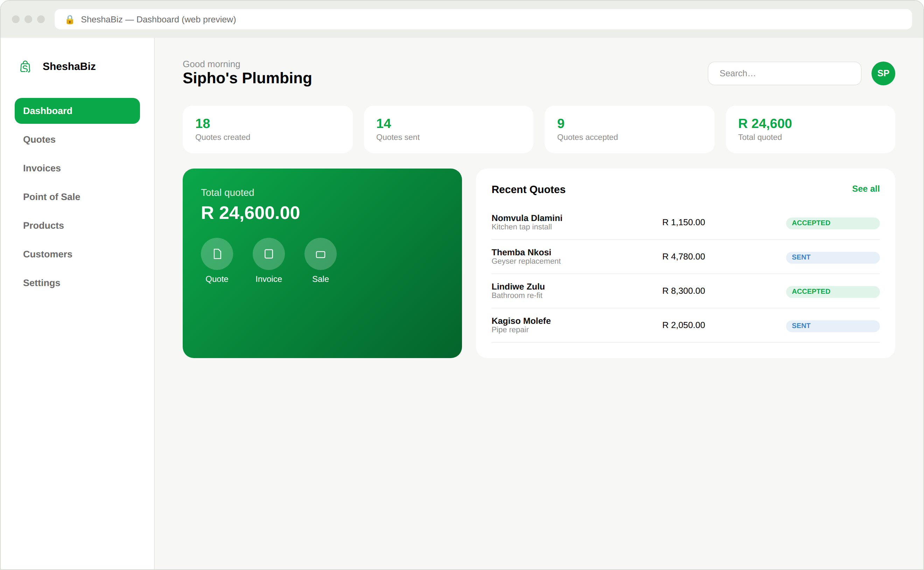Open the R 24,600 Total quoted stat card
The image size is (924, 570).
(810, 129)
